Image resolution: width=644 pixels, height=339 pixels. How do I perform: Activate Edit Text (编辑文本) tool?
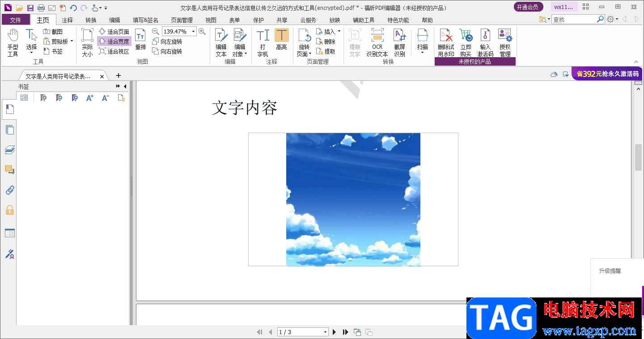221,43
